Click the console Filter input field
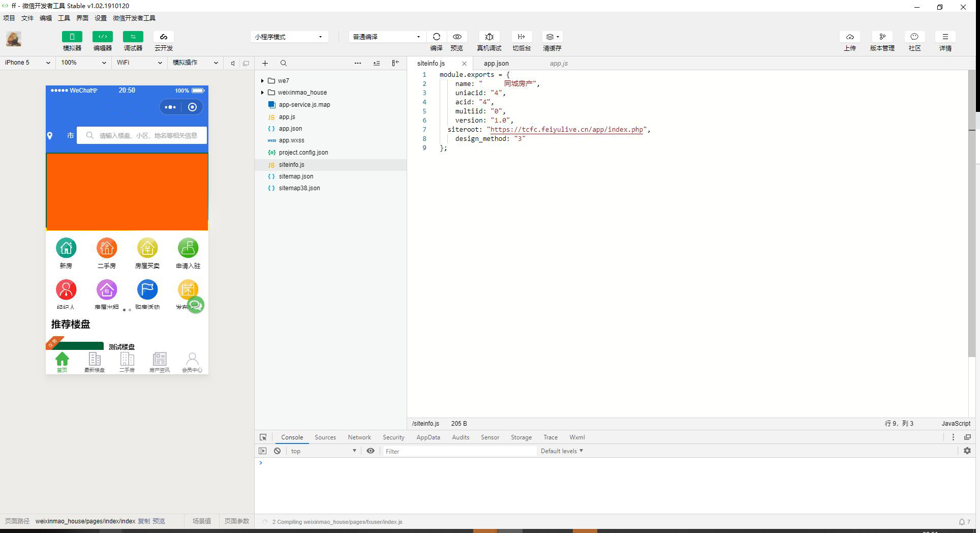 point(457,451)
